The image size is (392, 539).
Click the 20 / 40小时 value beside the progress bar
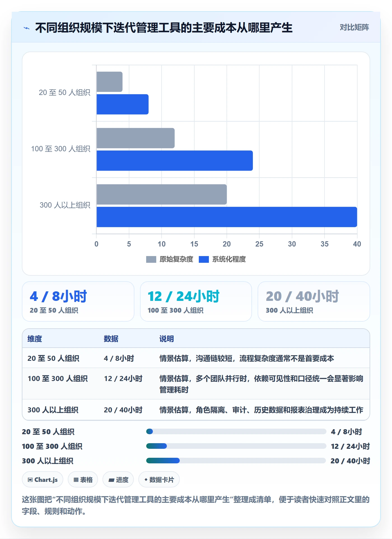(x=350, y=461)
